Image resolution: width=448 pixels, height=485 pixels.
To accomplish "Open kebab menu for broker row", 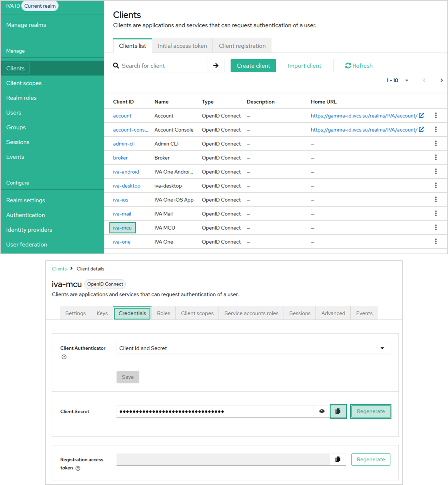I will [436, 158].
